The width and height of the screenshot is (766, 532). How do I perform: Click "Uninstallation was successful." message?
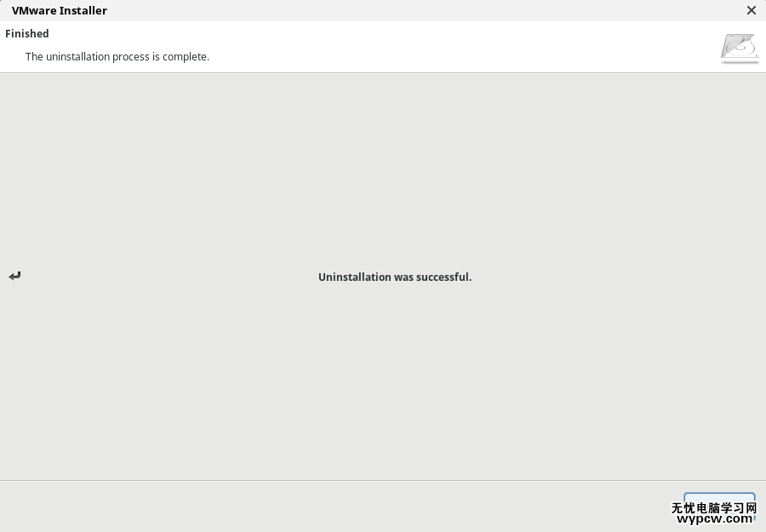(395, 277)
